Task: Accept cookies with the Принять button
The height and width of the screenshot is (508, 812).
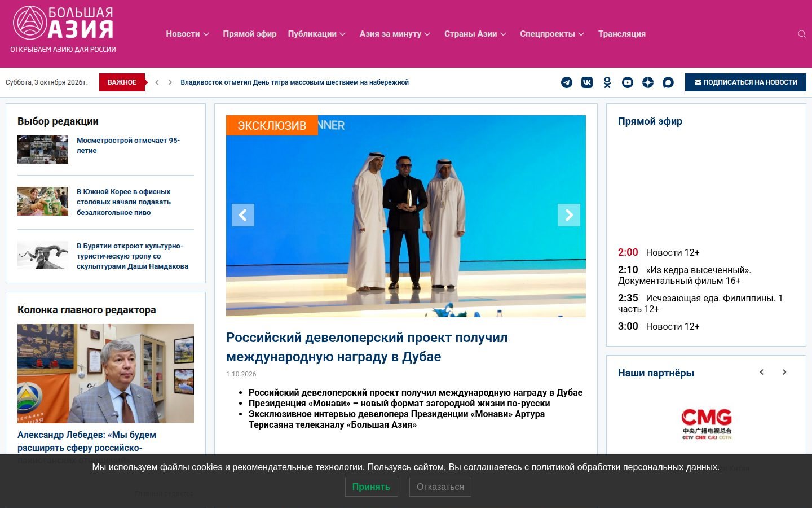Action: [371, 487]
